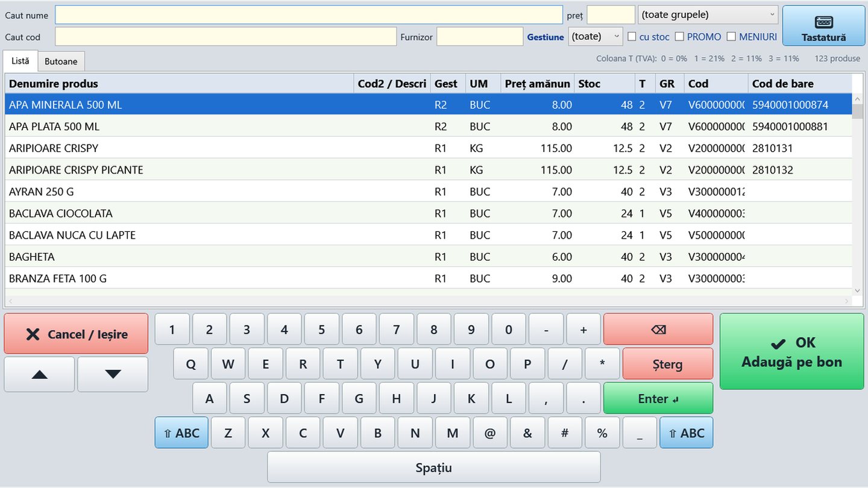Enable the 'cu stoc' checkbox
The width and height of the screenshot is (868, 488).
632,37
